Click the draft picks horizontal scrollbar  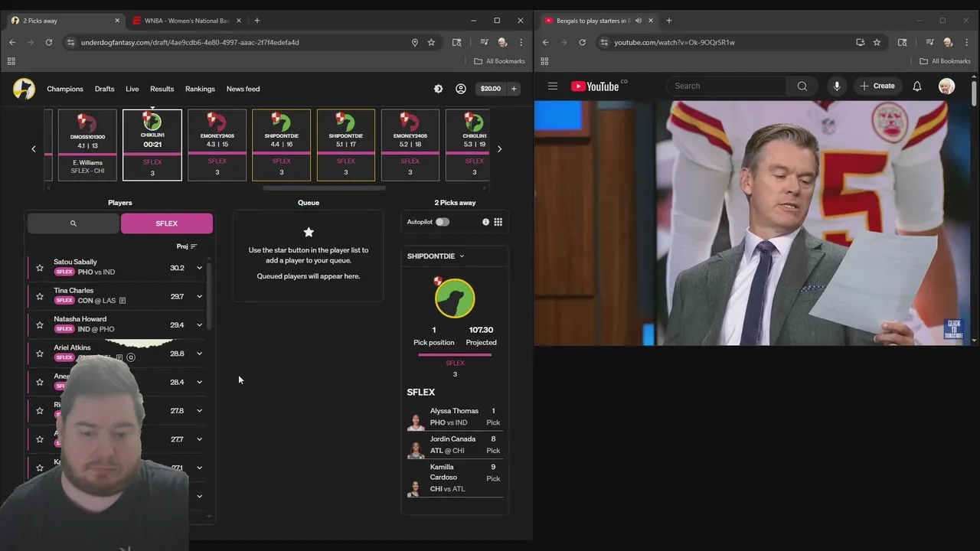324,187
